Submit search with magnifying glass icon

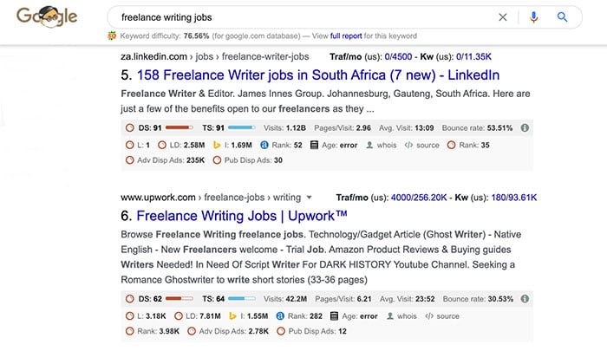click(x=563, y=17)
